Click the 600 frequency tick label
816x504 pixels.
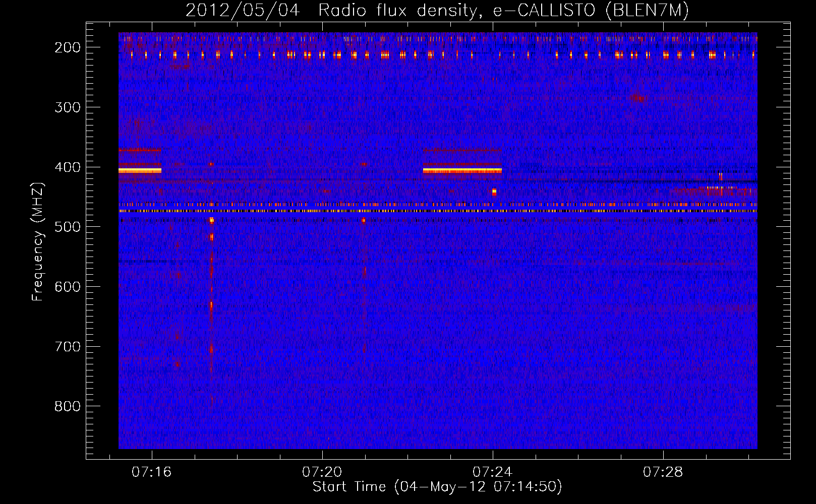[x=68, y=287]
